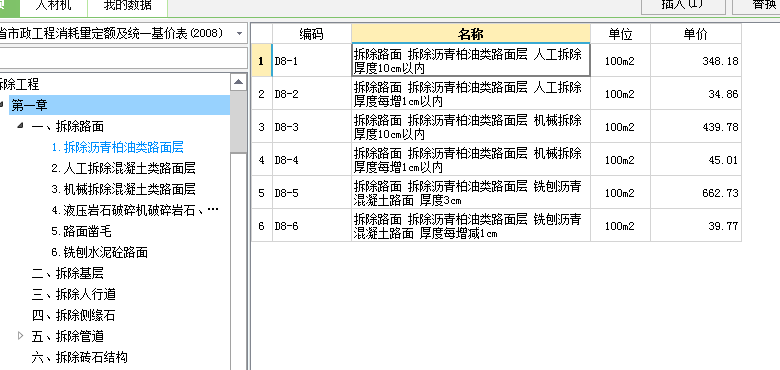780x370 pixels.
Task: Select row number 3 header
Action: [261, 127]
